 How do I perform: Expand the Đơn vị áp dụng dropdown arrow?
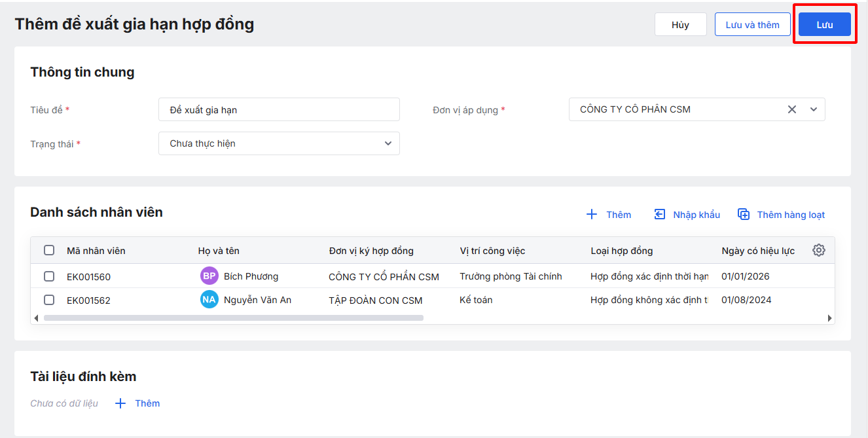pyautogui.click(x=814, y=109)
